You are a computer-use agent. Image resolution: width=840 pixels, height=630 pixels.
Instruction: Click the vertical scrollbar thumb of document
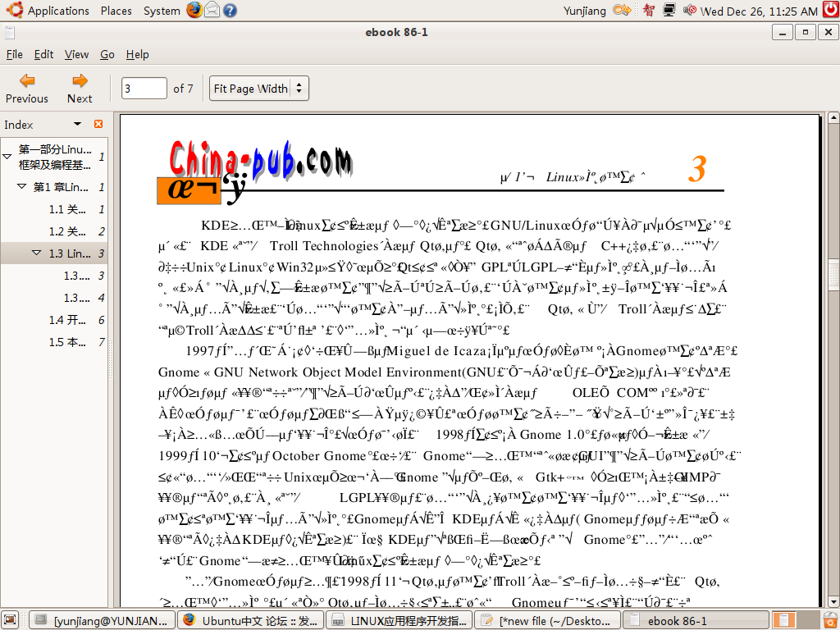click(x=833, y=274)
